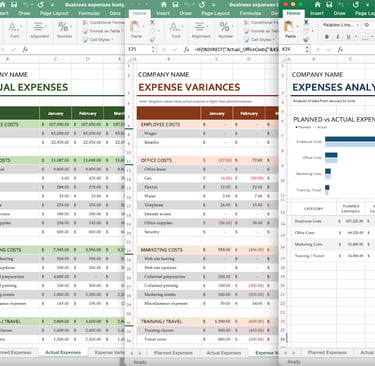Expand the Cell Styles dropdown in the middle window
Viewport: 375px width, 366px height.
261,39
